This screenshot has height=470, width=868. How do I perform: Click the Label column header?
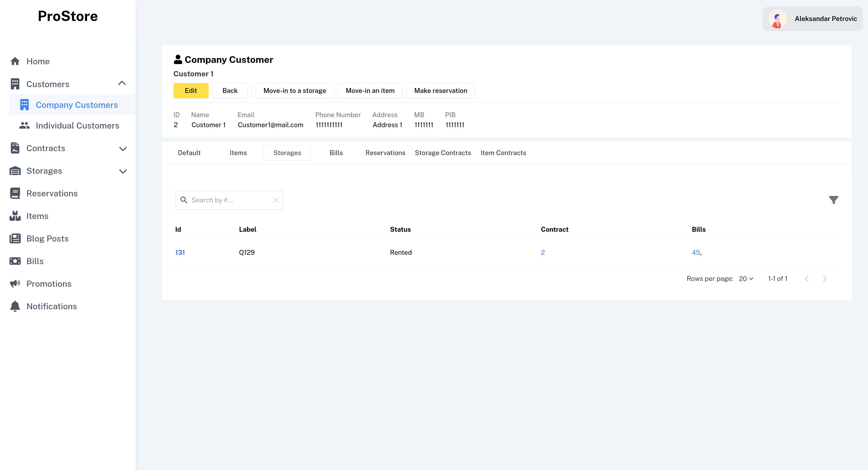[x=247, y=229]
